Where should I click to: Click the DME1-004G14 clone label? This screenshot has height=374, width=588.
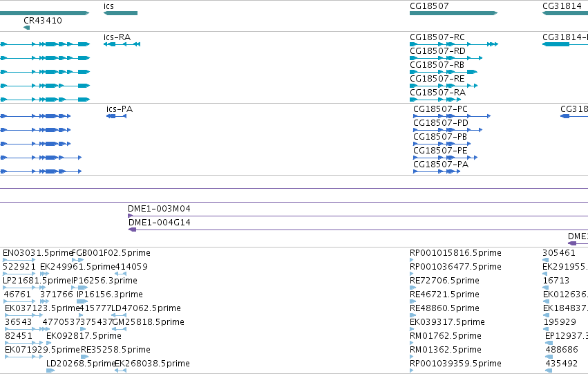tap(160, 223)
